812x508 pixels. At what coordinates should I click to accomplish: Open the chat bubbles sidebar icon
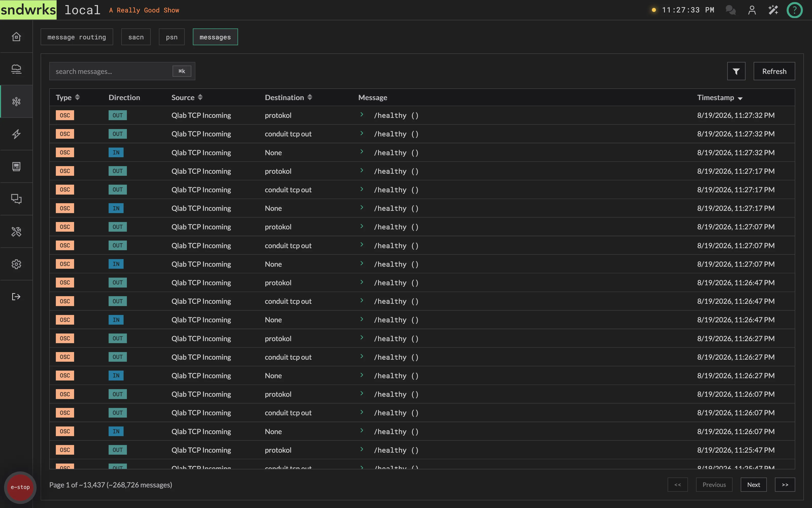(x=16, y=199)
